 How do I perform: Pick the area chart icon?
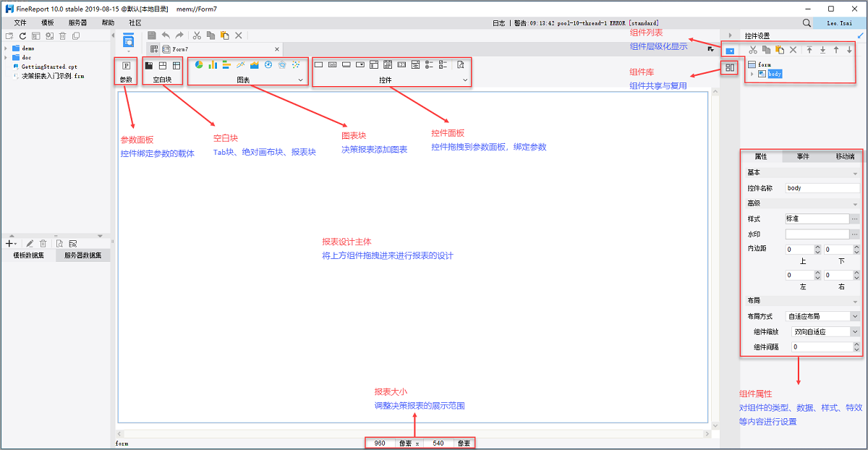254,65
